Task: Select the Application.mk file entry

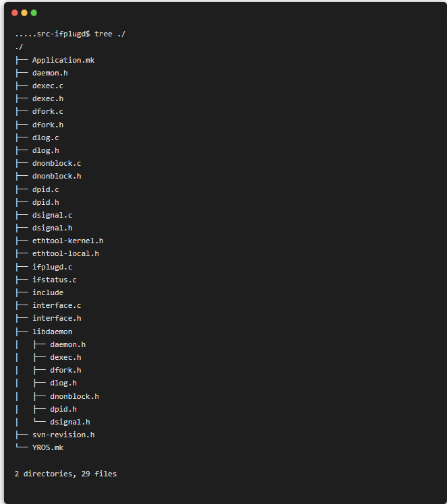Action: tap(63, 61)
